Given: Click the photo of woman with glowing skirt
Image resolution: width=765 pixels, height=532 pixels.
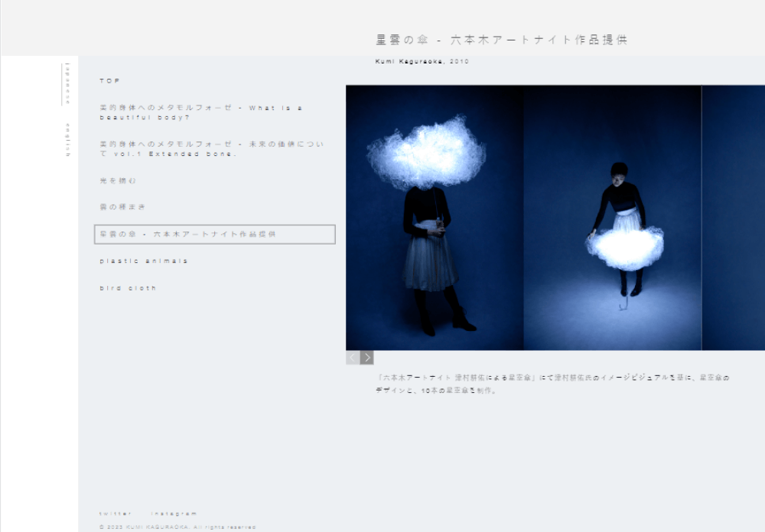Looking at the screenshot, I should click(x=612, y=218).
